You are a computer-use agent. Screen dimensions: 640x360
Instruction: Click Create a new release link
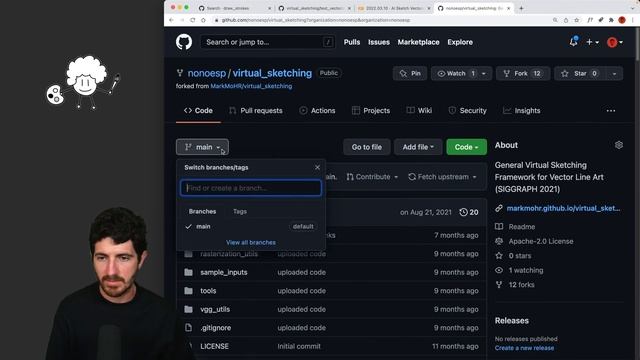[524, 348]
